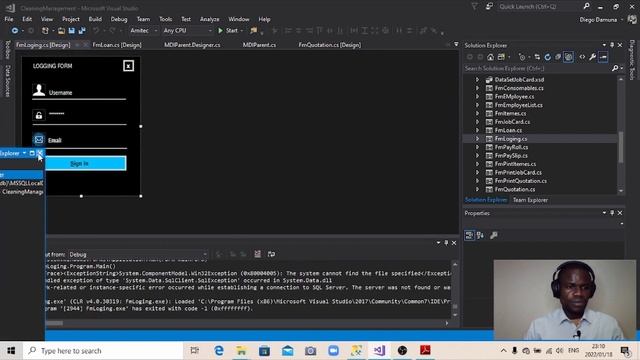The height and width of the screenshot is (360, 640).
Task: Click the Sync with Active Document icon
Action: [x=537, y=57]
